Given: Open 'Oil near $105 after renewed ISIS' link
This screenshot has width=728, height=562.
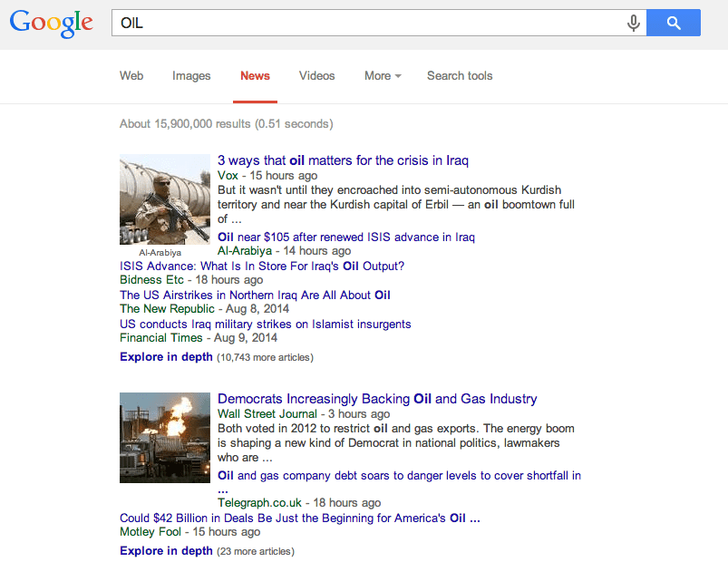Looking at the screenshot, I should [346, 237].
